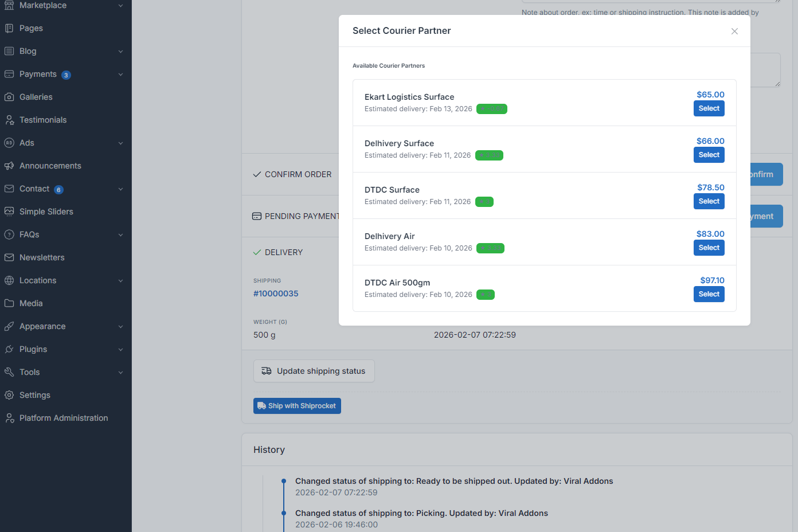Open shipping link #10000035
Image resolution: width=798 pixels, height=532 pixels.
coord(276,294)
